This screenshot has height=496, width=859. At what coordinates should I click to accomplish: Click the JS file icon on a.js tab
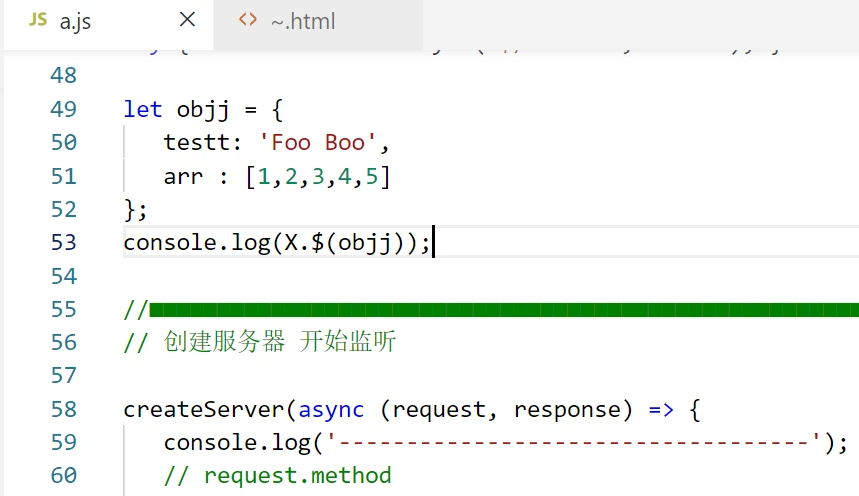38,20
